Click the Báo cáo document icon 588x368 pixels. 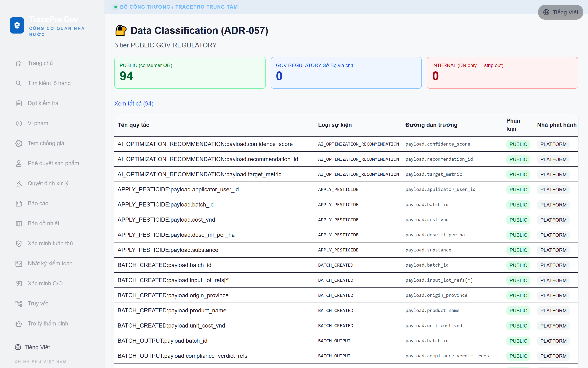[x=19, y=203]
